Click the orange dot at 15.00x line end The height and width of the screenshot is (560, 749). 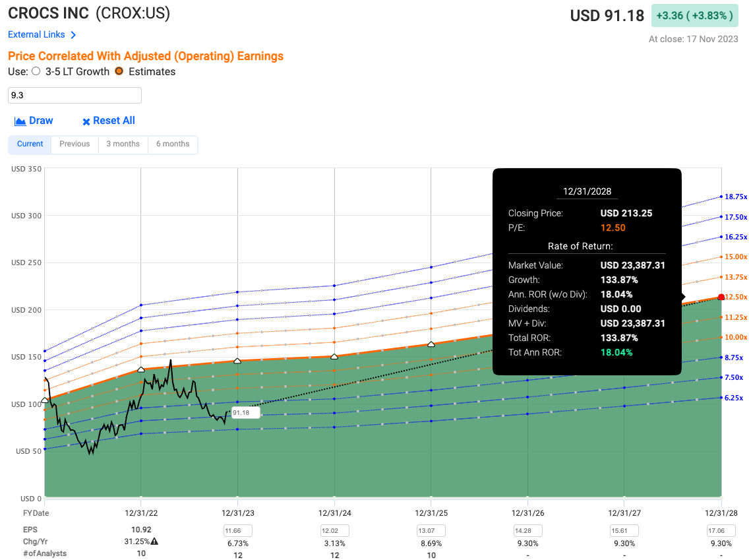point(721,257)
